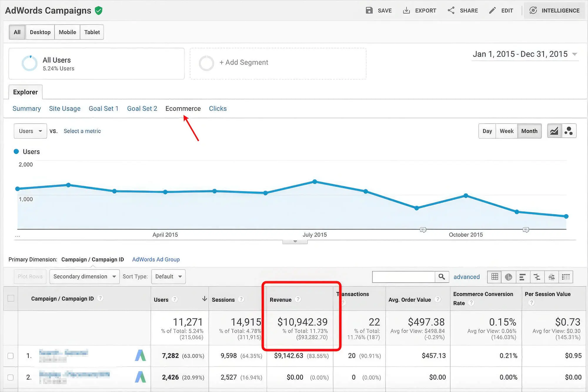Click inside the table search input field
The image size is (588, 392).
403,277
